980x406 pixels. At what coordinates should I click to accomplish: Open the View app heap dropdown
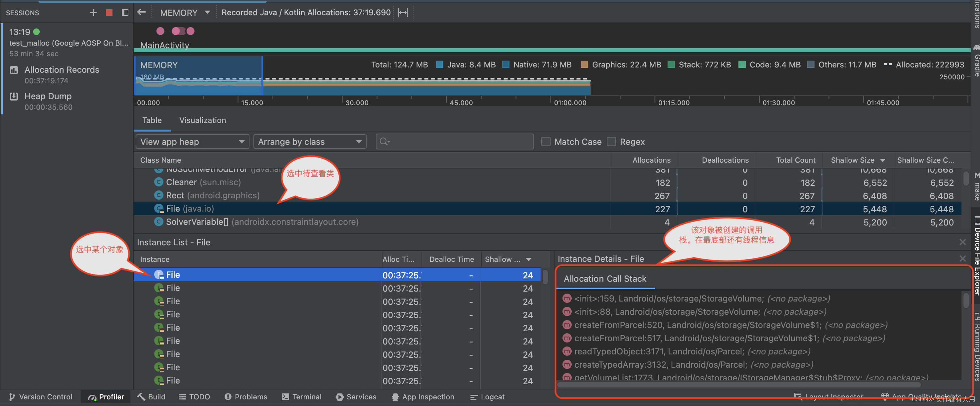[x=190, y=142]
